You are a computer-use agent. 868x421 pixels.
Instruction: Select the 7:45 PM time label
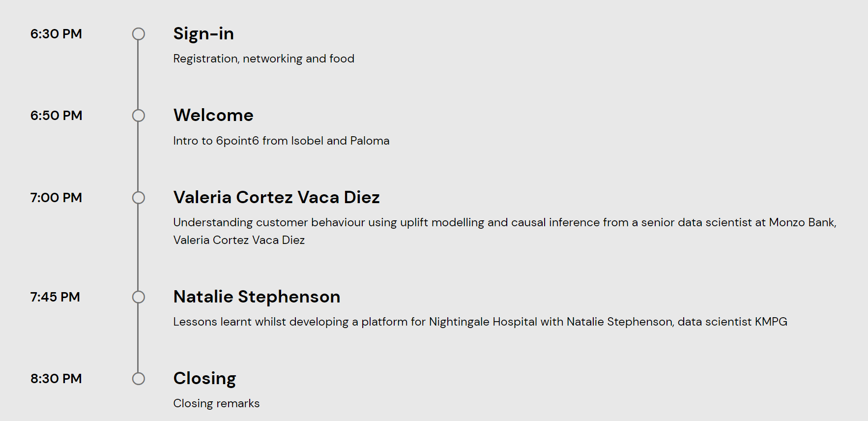[55, 297]
